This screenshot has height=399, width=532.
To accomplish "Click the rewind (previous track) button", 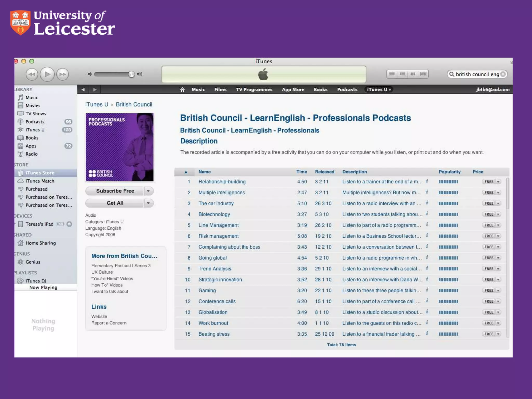I will [32, 74].
